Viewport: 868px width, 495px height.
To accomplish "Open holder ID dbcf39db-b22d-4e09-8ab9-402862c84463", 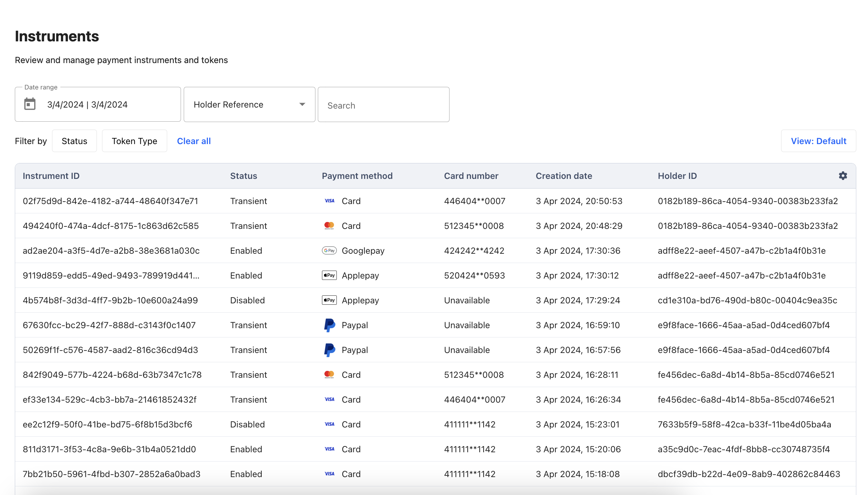I will pyautogui.click(x=749, y=474).
